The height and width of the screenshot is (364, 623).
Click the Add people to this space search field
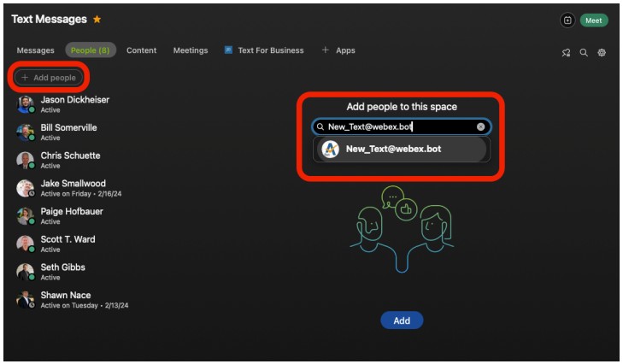click(402, 126)
